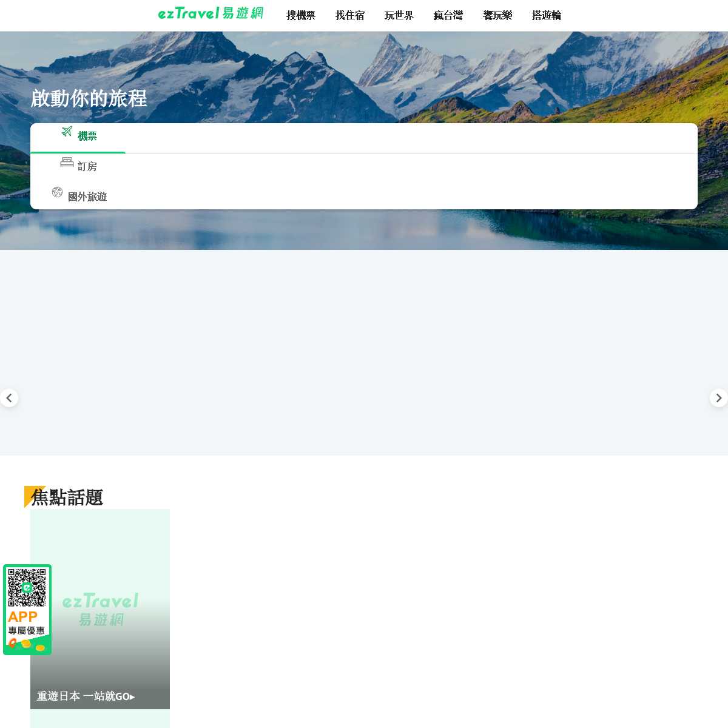Select the 機票 tab
The height and width of the screenshot is (728, 728).
[x=78, y=138]
